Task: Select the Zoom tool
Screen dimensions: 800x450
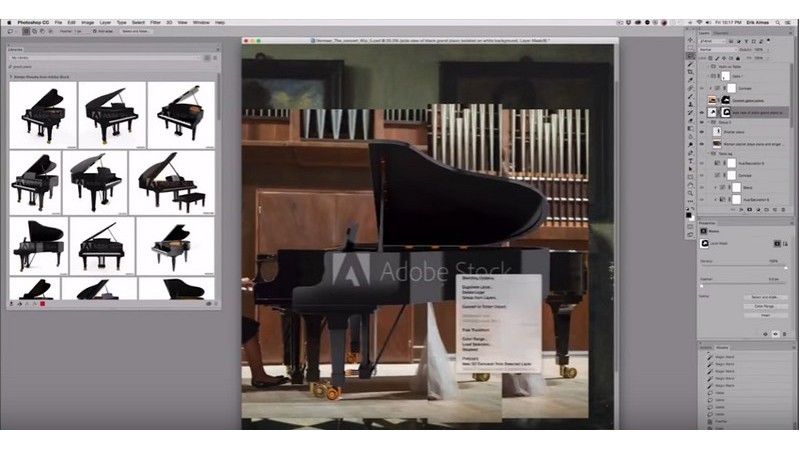Action: [x=690, y=193]
